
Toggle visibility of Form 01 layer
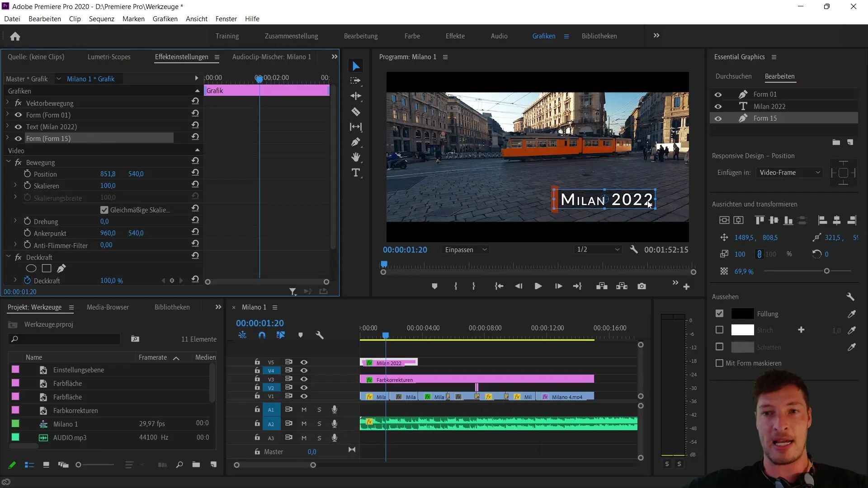tap(718, 94)
